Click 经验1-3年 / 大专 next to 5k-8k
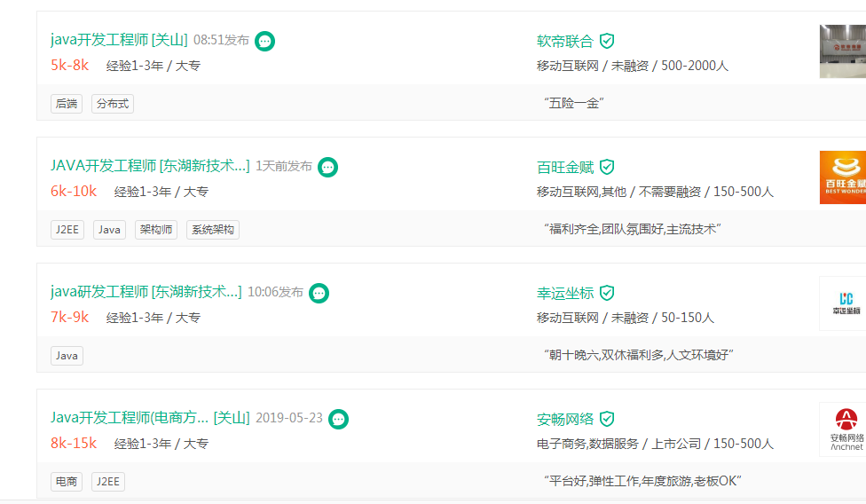This screenshot has height=504, width=866. pyautogui.click(x=153, y=66)
